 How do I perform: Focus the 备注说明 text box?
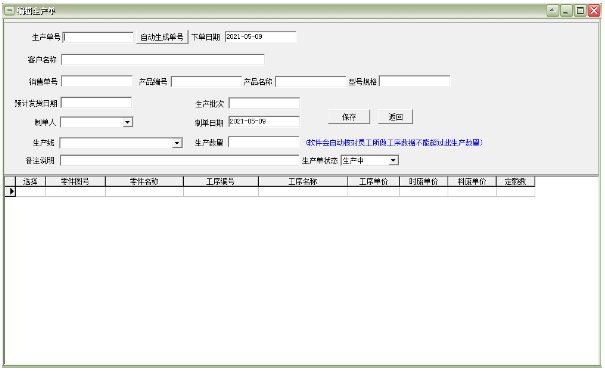pos(180,160)
